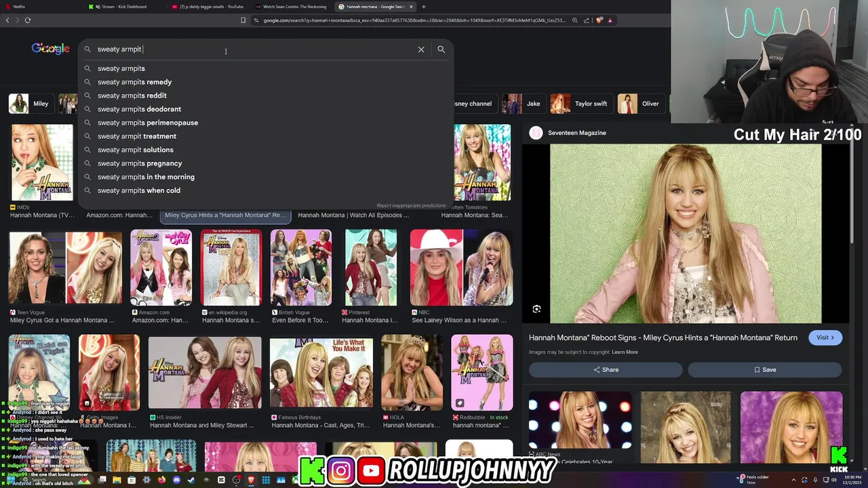
Task: Save the image with the Save button
Action: [x=765, y=369]
